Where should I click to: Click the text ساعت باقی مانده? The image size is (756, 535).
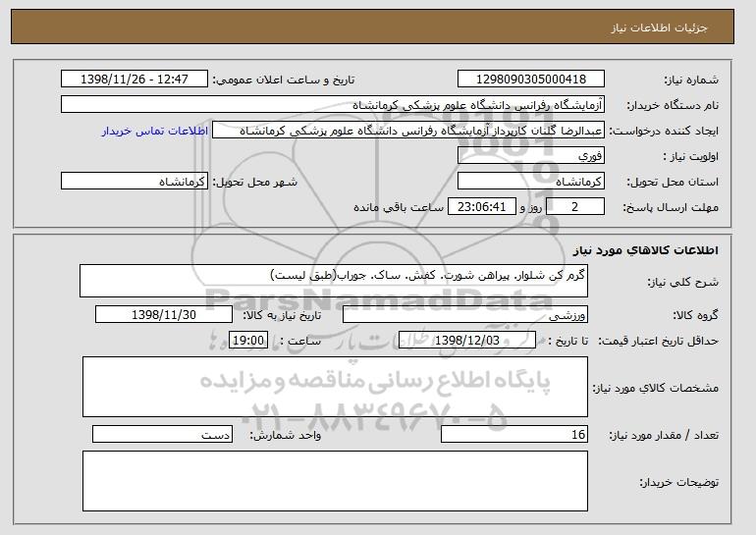[x=399, y=207]
